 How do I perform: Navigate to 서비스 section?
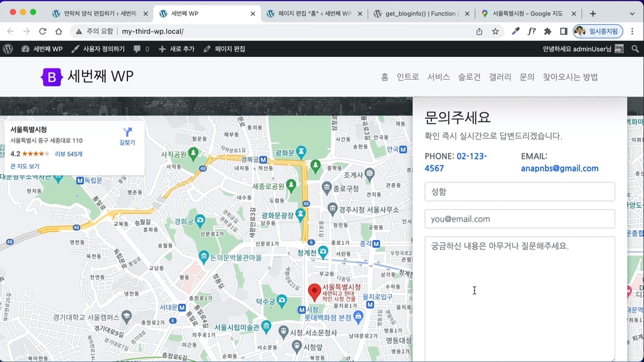point(439,76)
